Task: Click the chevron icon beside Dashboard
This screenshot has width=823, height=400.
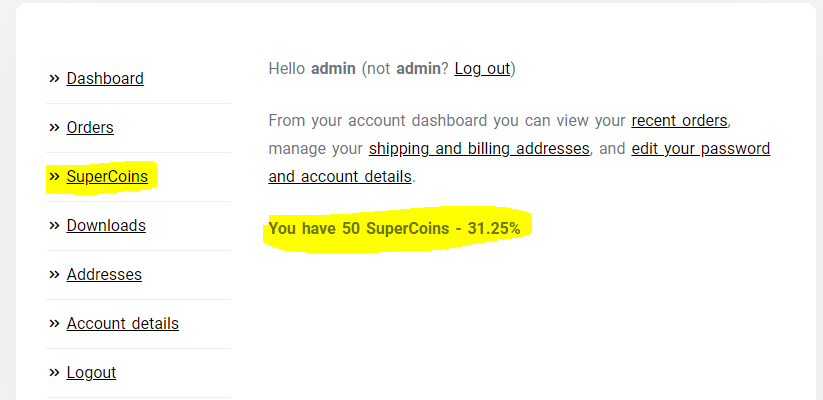Action: point(54,78)
